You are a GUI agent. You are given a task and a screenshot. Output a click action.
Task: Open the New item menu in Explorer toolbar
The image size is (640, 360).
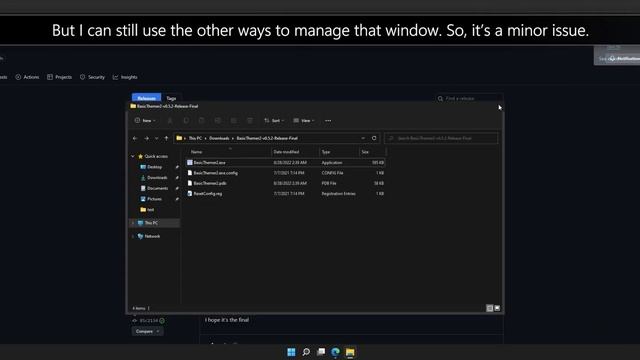[145, 120]
